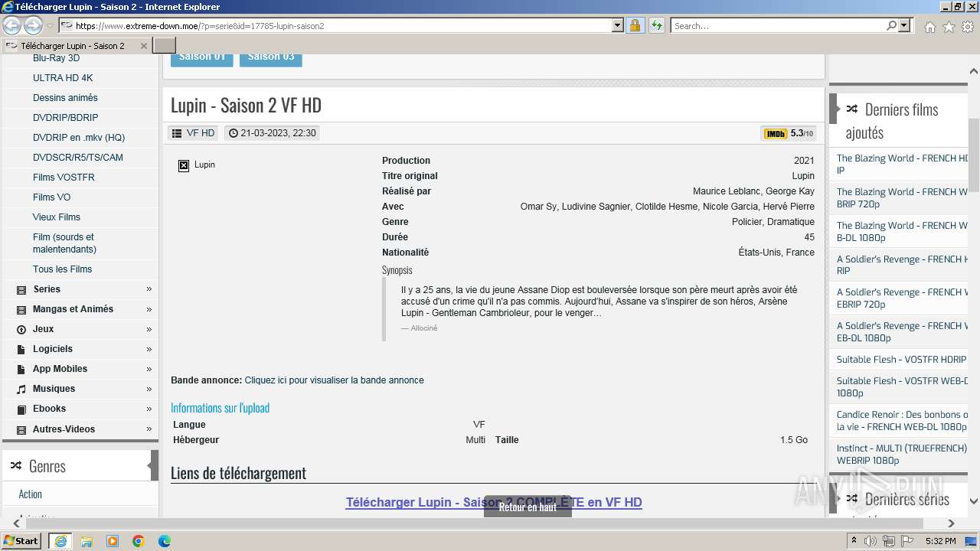Open the search provider dropdown arrow
Image resolution: width=980 pixels, height=551 pixels.
tap(904, 25)
